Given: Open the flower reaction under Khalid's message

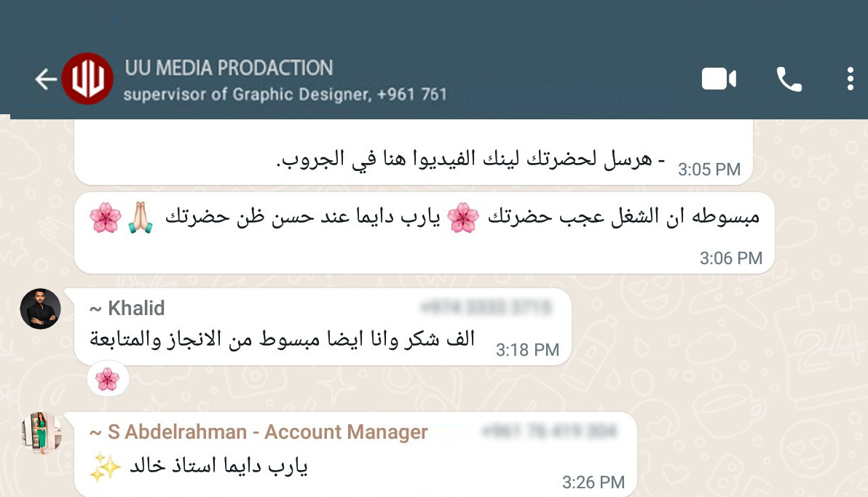Looking at the screenshot, I should click(x=108, y=378).
